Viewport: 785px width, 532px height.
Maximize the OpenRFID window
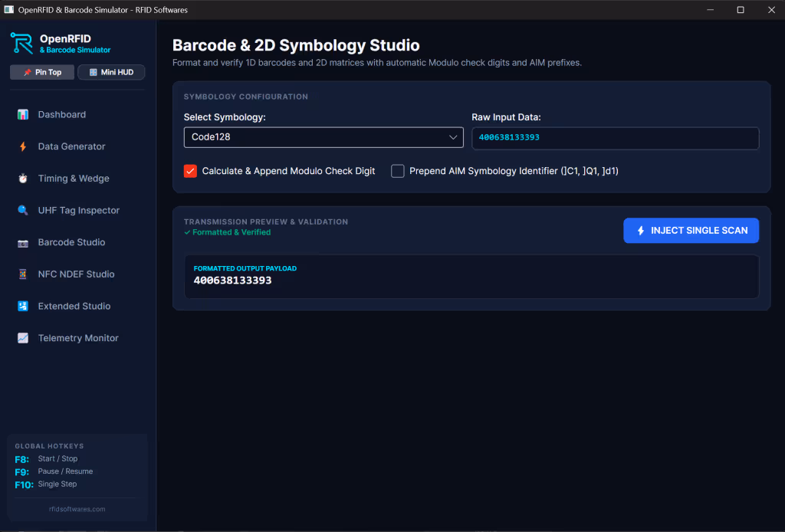(741, 9)
